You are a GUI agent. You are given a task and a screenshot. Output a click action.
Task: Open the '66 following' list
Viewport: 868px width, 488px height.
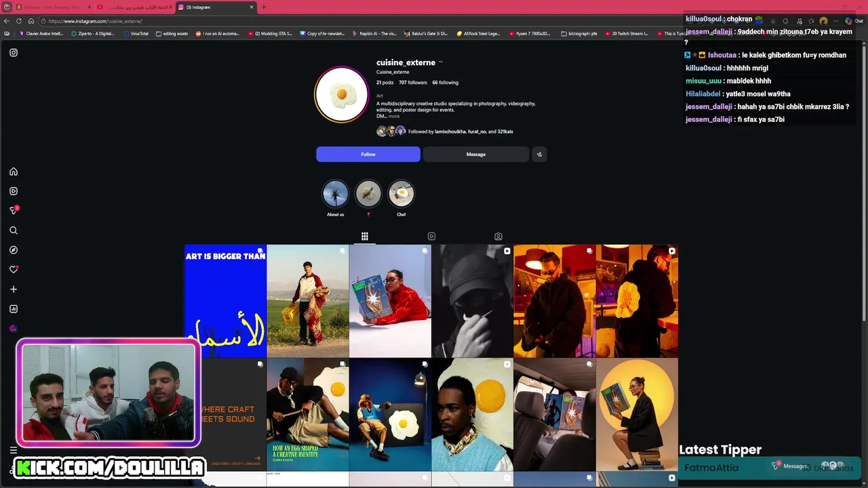coord(446,83)
